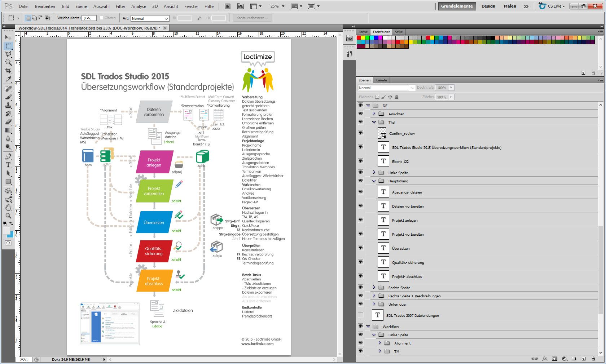The image size is (606, 364).
Task: Select the Healing Brush tool
Action: 8,89
